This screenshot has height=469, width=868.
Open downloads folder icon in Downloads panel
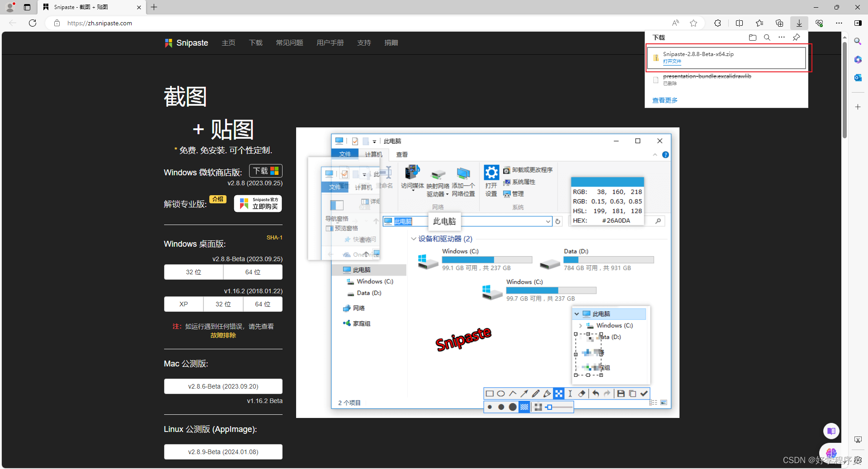753,38
